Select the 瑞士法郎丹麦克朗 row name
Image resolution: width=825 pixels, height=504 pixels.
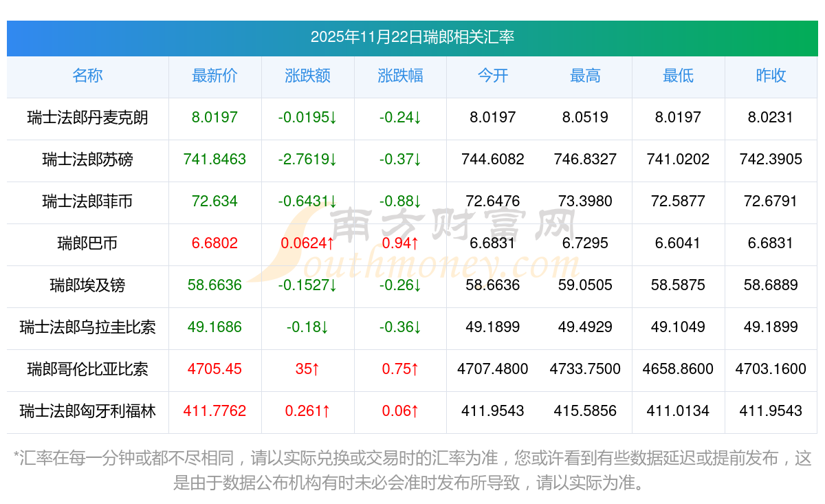pyautogui.click(x=87, y=118)
